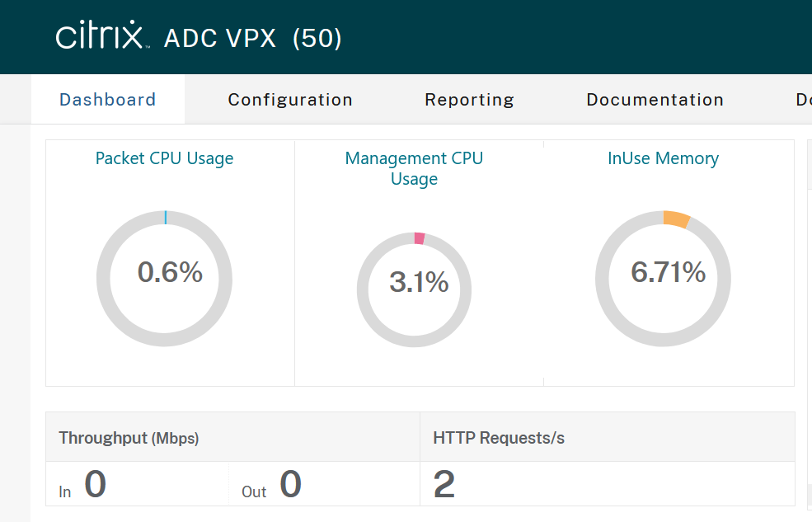Open the Configuration tab
Screen dimensions: 812x522
(x=290, y=100)
